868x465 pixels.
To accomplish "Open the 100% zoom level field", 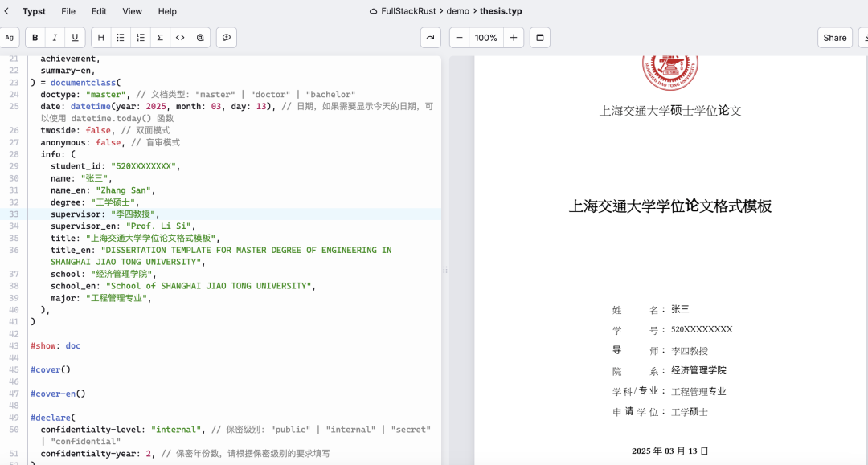I will (x=486, y=38).
